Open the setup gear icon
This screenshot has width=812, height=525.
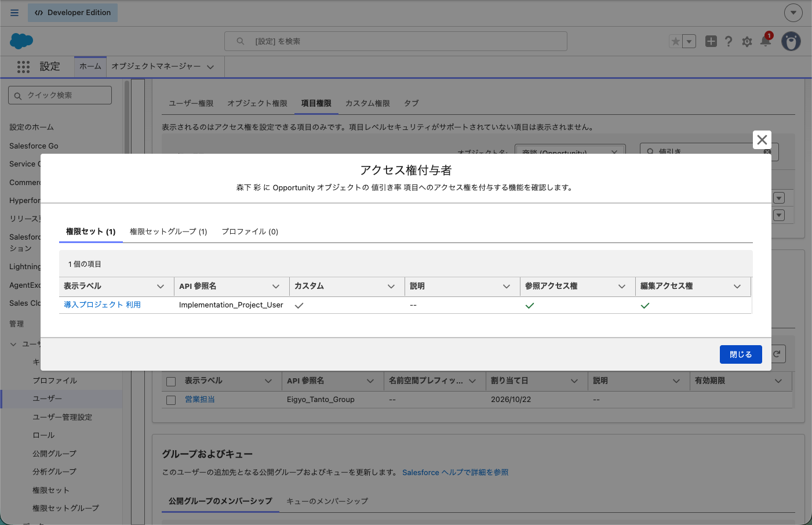pos(747,41)
